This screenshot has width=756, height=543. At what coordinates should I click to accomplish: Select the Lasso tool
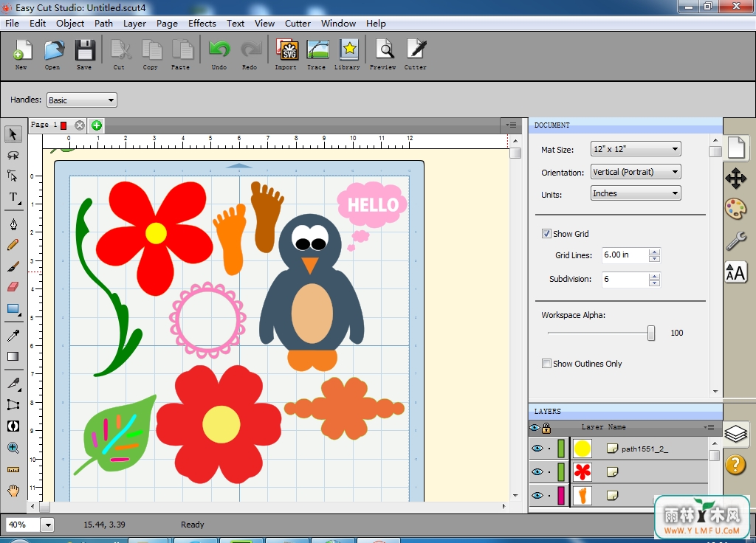pos(13,155)
